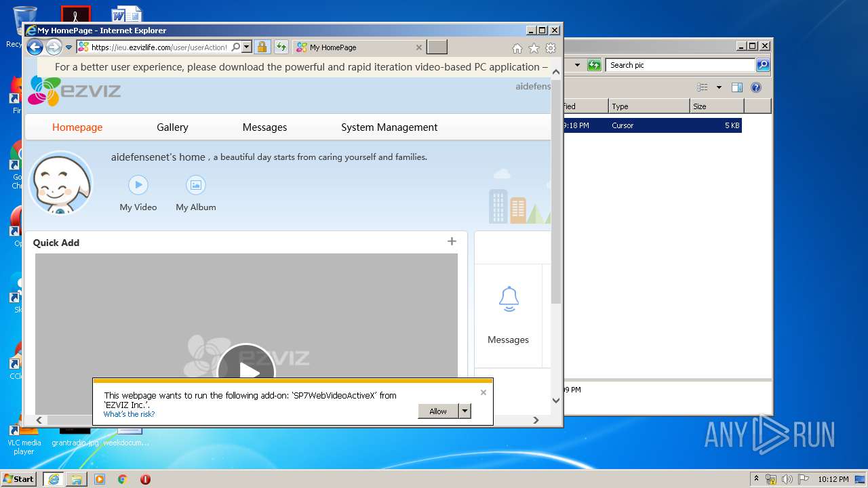Click the aidefens account name
868x488 pixels.
533,86
